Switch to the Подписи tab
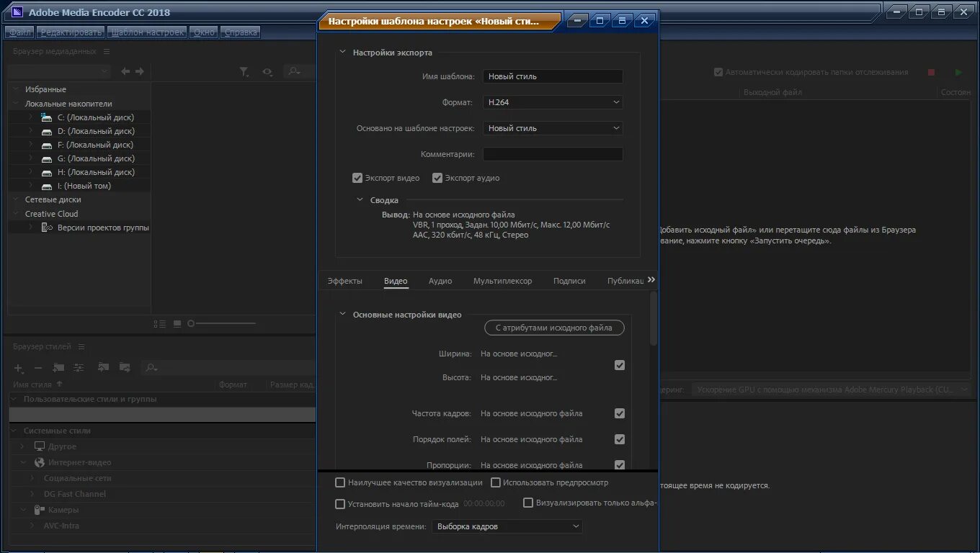 (569, 281)
